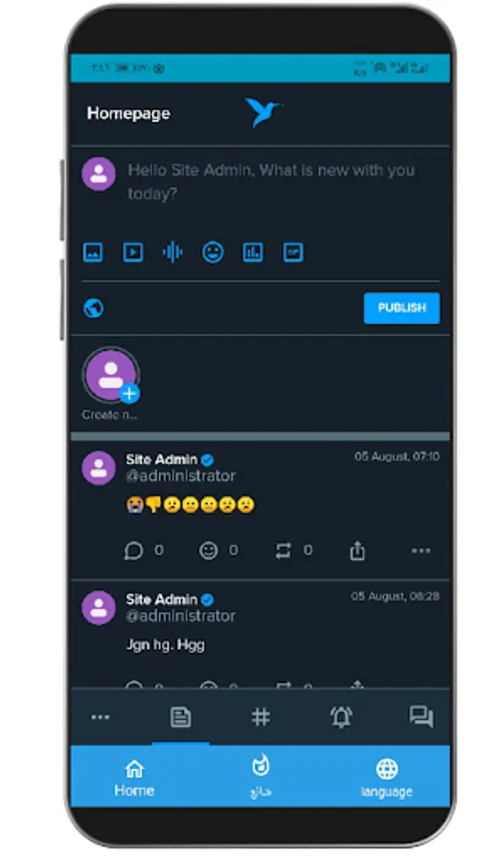This screenshot has width=504, height=863.
Task: Repost the first Site Admin post
Action: [283, 550]
